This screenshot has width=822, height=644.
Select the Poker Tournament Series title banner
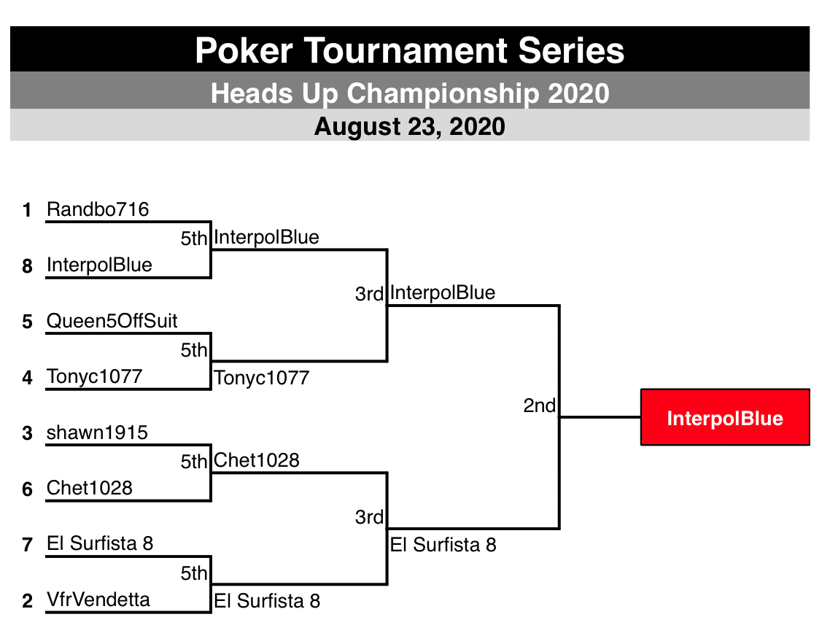[x=410, y=50]
